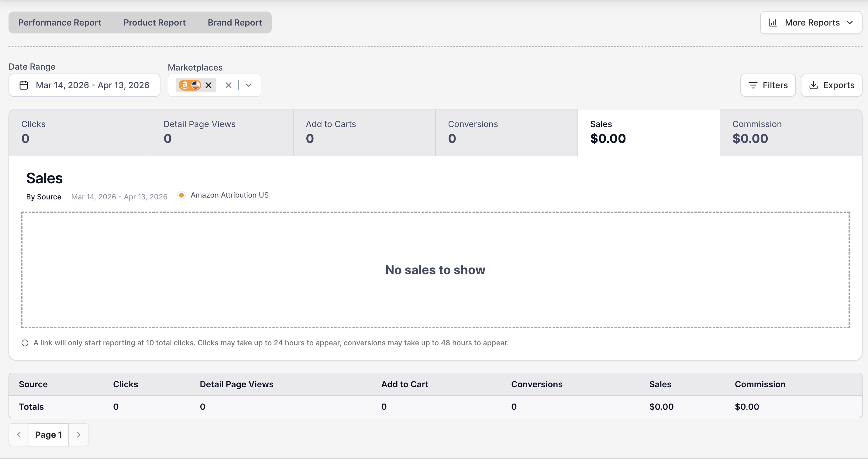Go to the previous page arrow

19,435
